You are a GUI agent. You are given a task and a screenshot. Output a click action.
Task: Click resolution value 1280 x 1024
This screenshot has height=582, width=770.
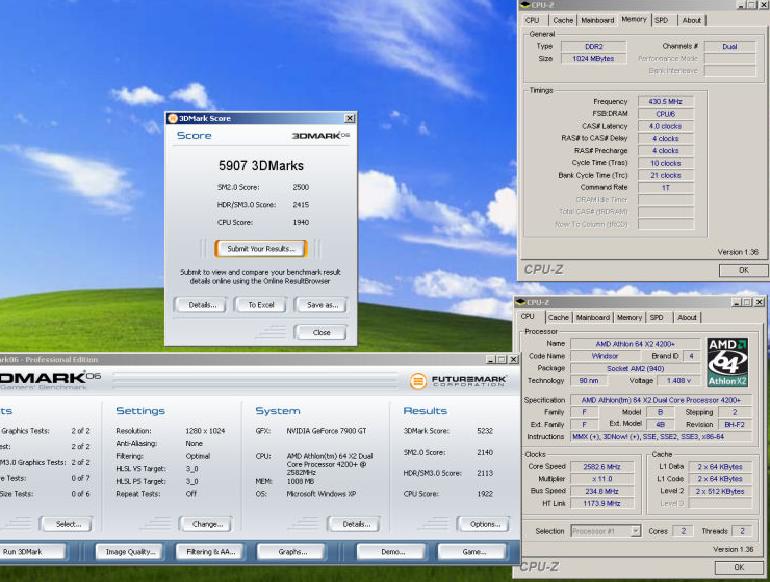coord(205,431)
